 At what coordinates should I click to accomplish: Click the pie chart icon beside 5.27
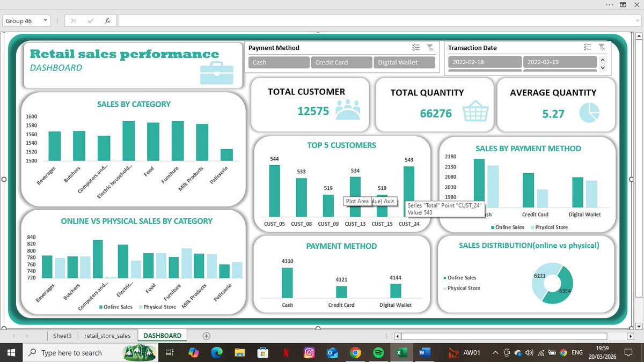coord(589,113)
